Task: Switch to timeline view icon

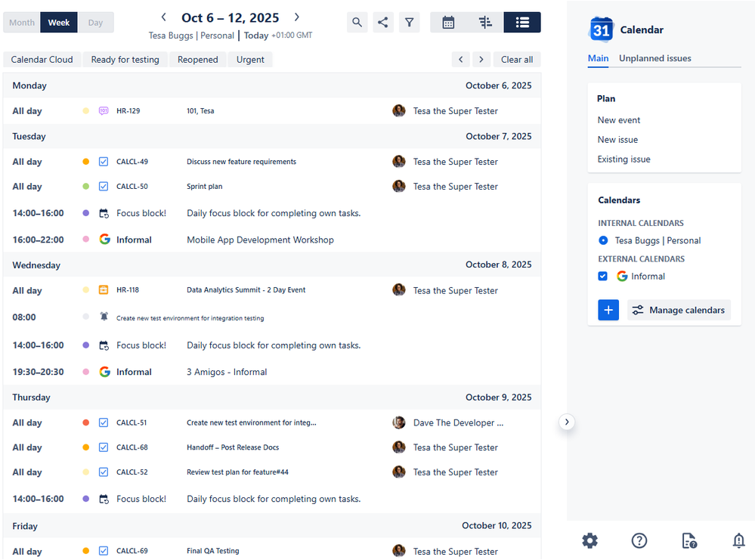Action: [485, 22]
